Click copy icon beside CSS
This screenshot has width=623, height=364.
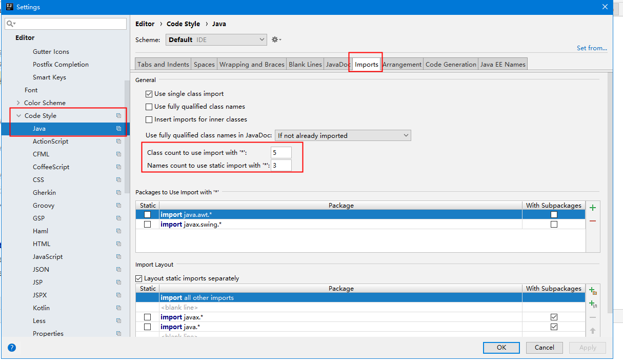pyautogui.click(x=118, y=180)
